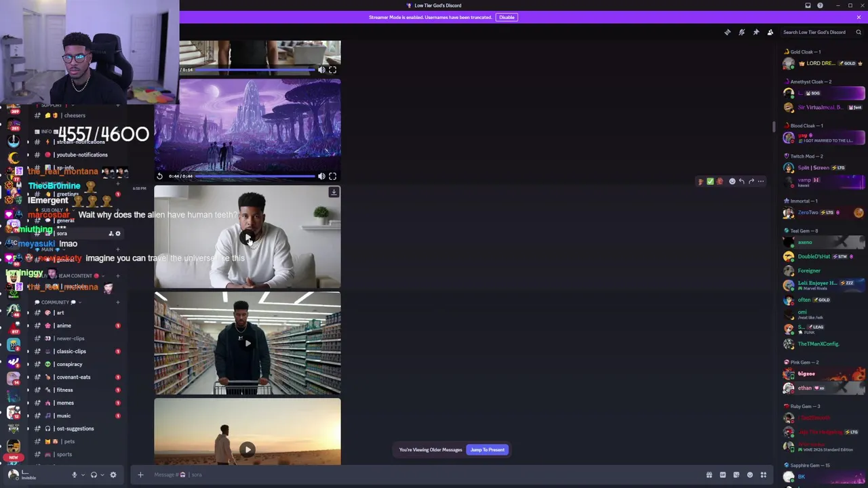Open sora channel settings gear
Image resolution: width=868 pixels, height=488 pixels.
tap(118, 234)
